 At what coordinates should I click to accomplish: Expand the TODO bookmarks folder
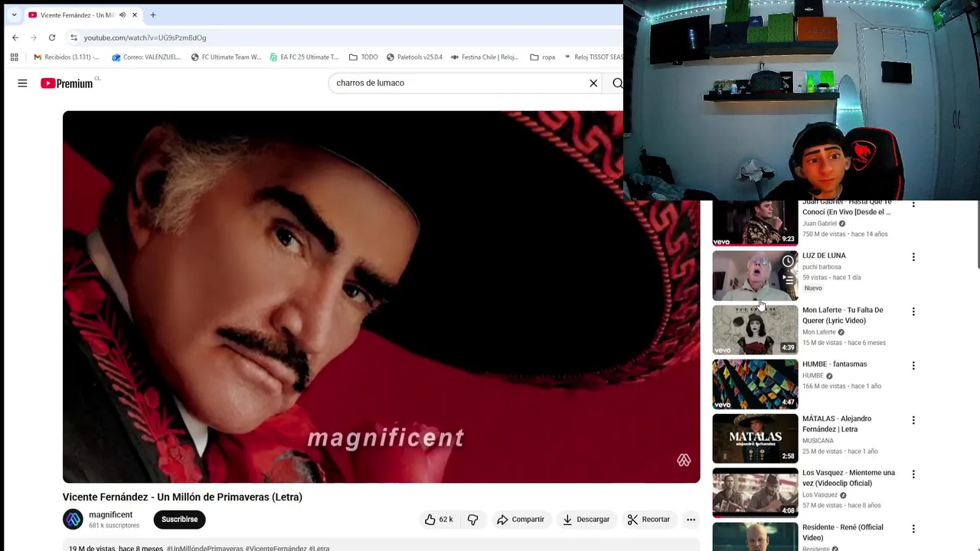pyautogui.click(x=364, y=57)
